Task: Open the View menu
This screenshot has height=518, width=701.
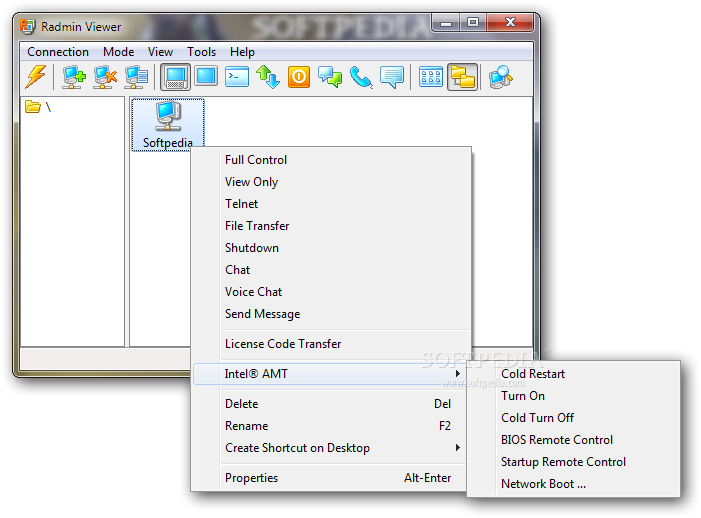Action: [160, 52]
